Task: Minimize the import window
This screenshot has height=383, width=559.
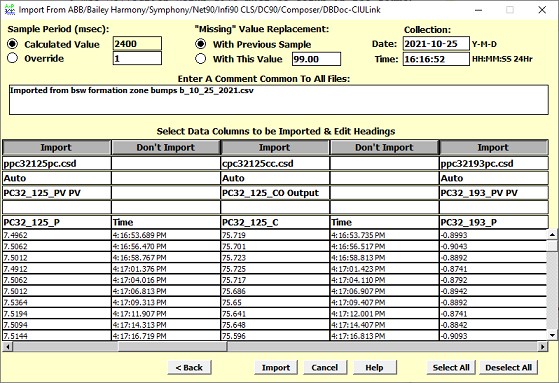Action: (x=478, y=10)
